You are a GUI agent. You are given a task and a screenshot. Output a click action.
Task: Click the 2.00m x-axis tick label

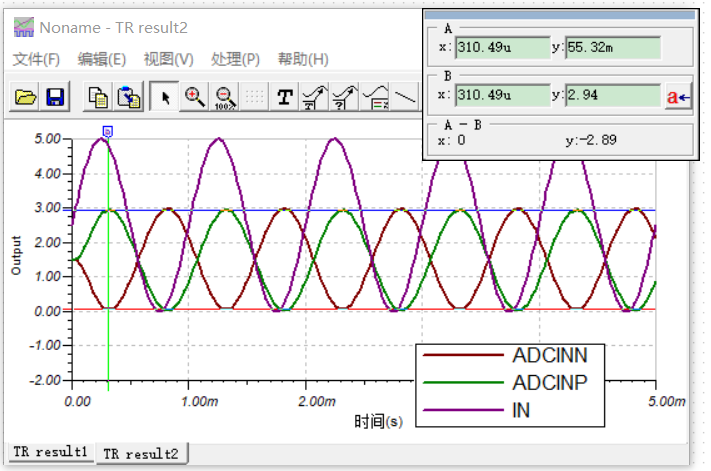317,402
